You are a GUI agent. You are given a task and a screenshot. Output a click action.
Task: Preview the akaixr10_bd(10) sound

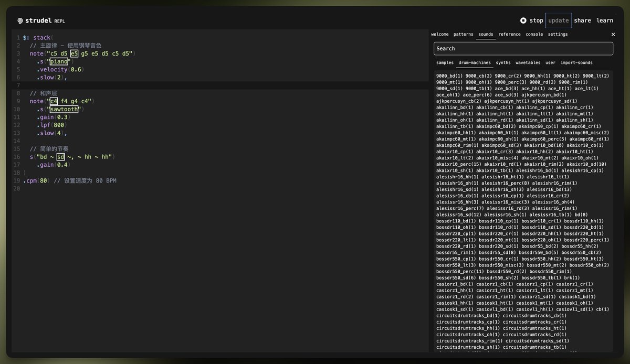[x=543, y=145]
